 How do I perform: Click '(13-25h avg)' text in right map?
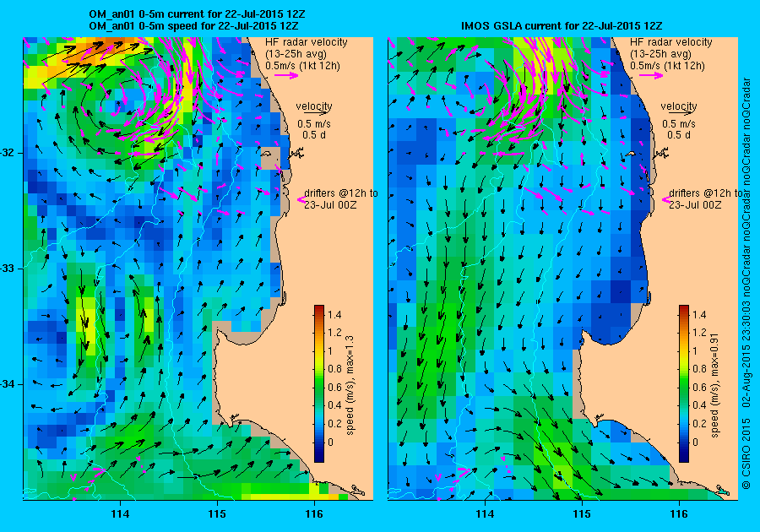[x=661, y=54]
